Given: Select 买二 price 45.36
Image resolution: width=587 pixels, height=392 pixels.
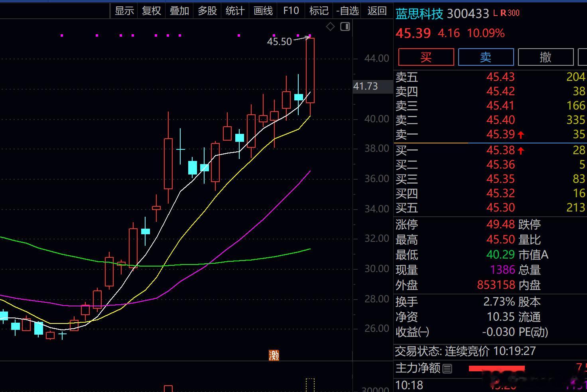Looking at the screenshot, I should 500,165.
